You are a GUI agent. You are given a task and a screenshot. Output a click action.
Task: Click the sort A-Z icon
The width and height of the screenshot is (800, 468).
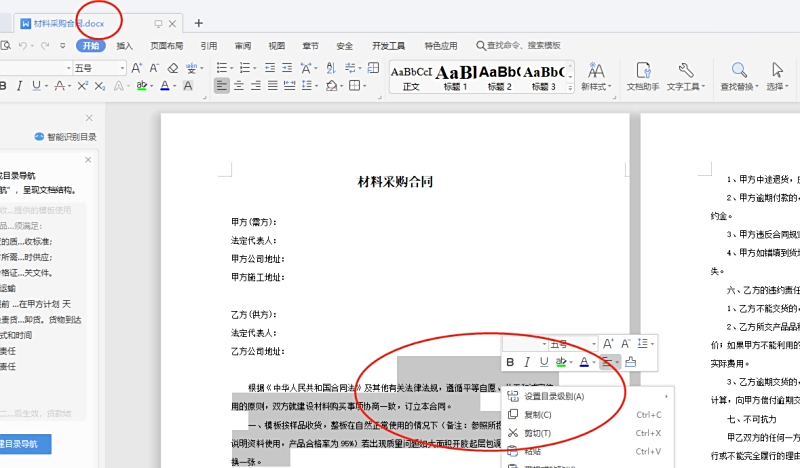331,68
